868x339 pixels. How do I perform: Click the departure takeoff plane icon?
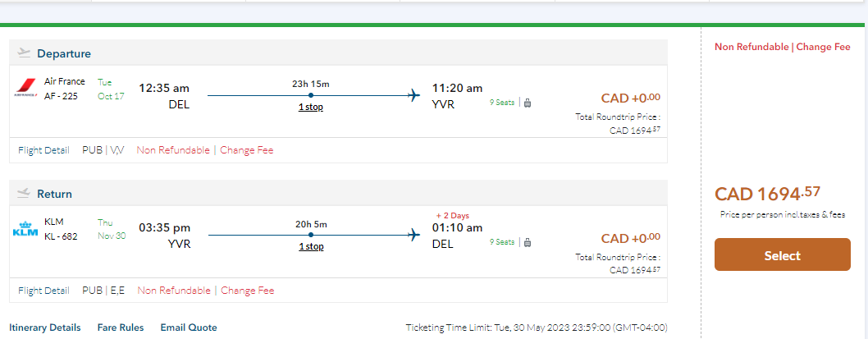click(24, 53)
